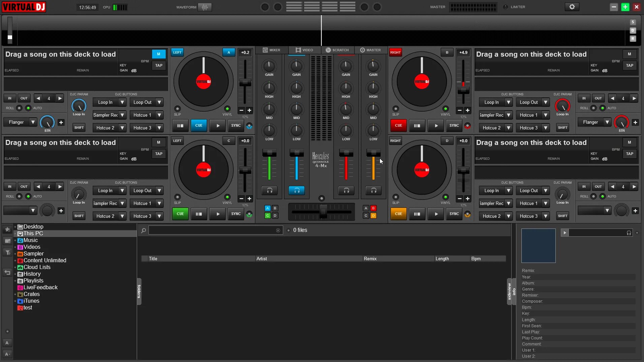Open the Flanger effect dropdown on the left deck

click(x=33, y=122)
